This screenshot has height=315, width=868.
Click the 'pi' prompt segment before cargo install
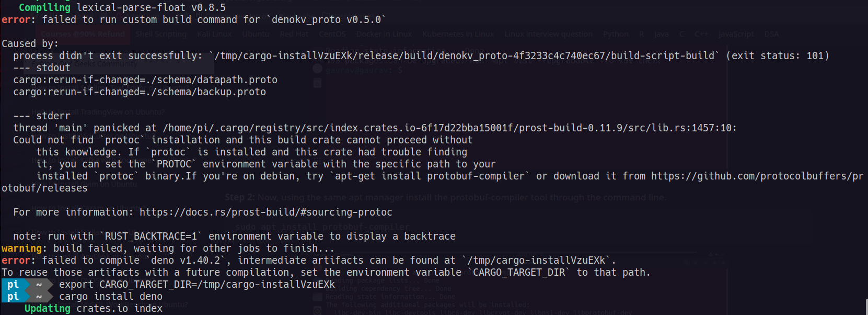(13, 296)
